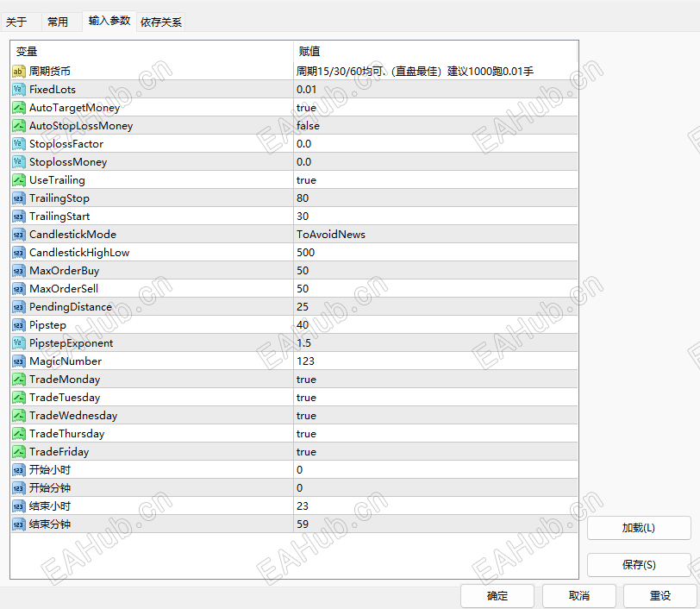Click the 123 icon next to PendingDistance

[x=18, y=306]
